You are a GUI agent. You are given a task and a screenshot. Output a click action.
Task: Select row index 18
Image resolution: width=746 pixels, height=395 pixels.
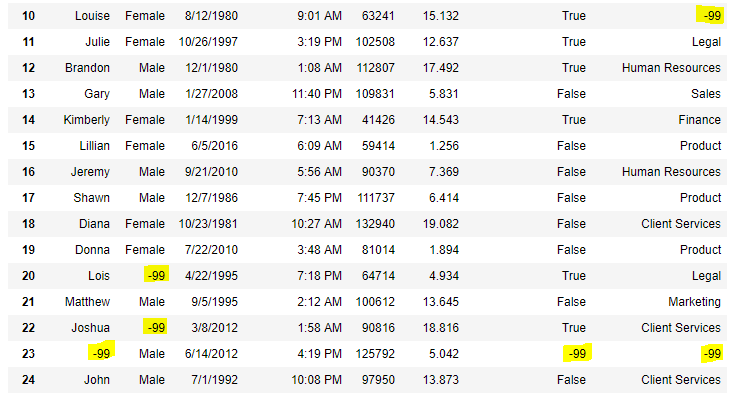click(x=28, y=224)
